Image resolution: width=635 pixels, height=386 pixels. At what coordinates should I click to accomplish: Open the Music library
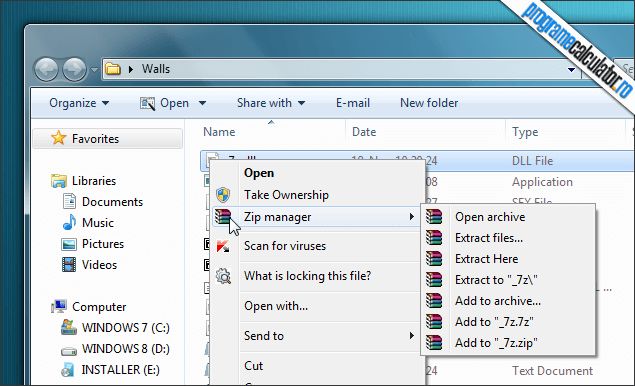[98, 223]
